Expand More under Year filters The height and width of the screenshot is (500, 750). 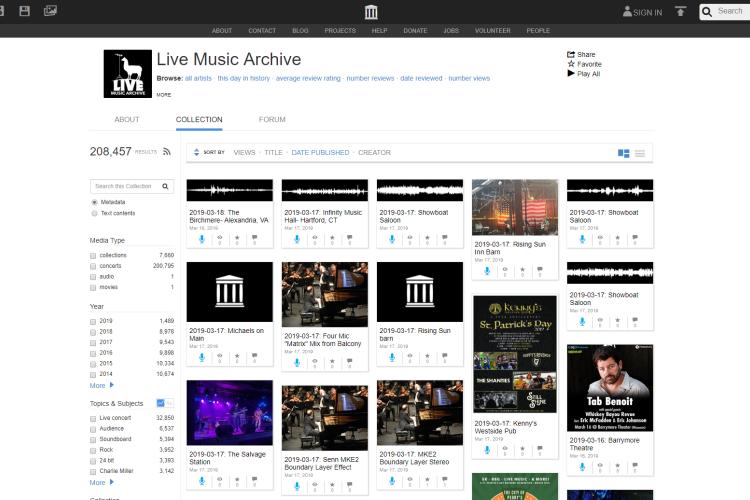pos(101,386)
